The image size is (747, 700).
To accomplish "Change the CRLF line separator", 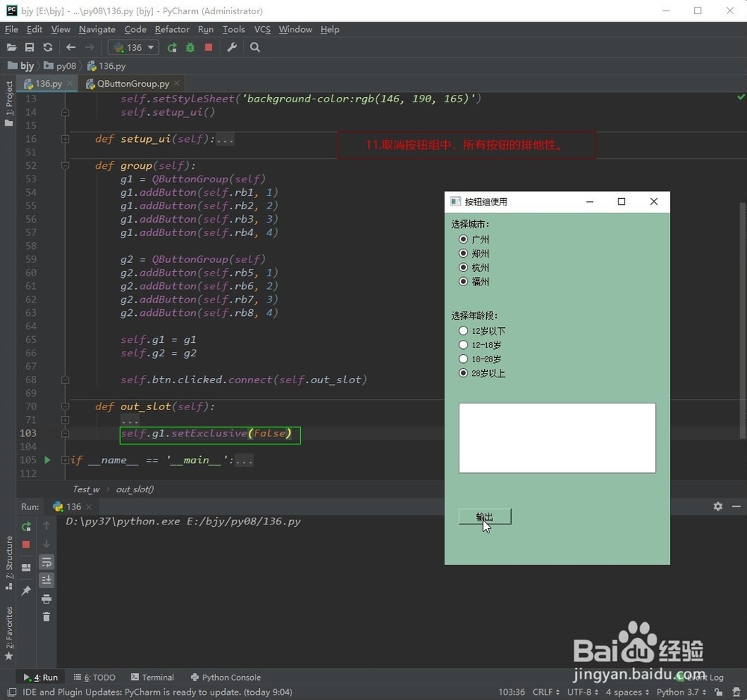I will coord(546,692).
